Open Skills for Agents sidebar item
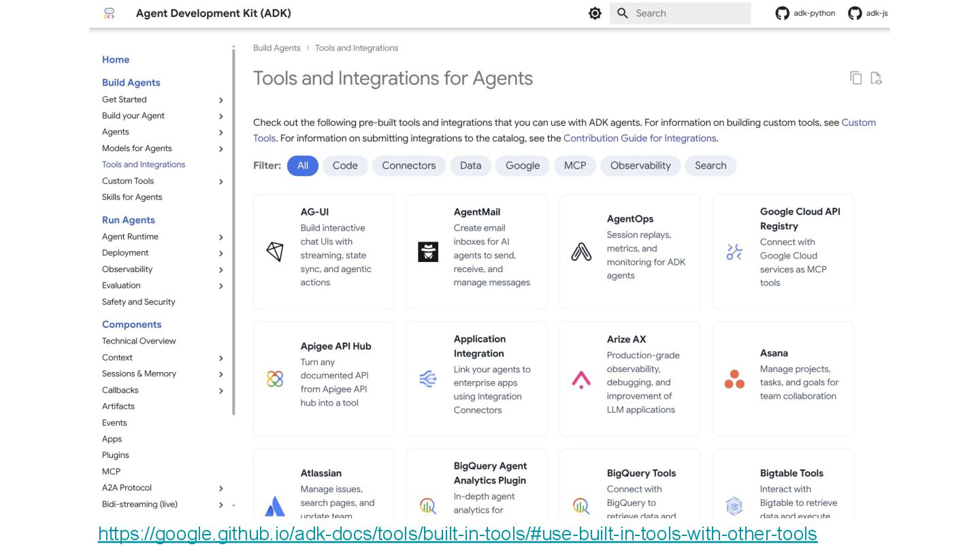The height and width of the screenshot is (551, 980). click(132, 197)
